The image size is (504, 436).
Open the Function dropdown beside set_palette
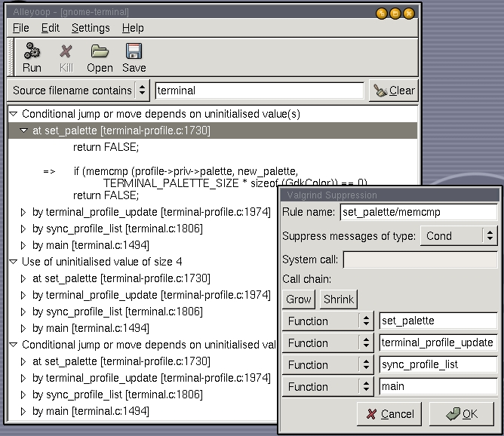point(328,321)
